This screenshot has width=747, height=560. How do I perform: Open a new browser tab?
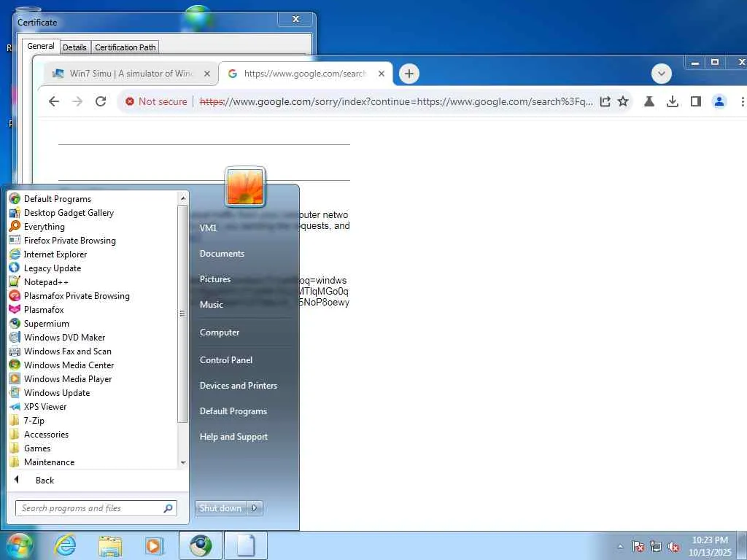pos(409,74)
